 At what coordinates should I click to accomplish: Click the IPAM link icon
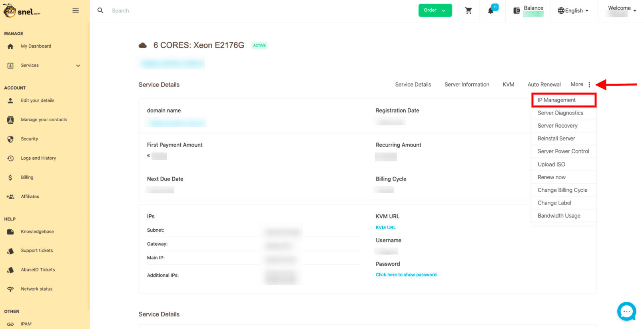pos(10,324)
